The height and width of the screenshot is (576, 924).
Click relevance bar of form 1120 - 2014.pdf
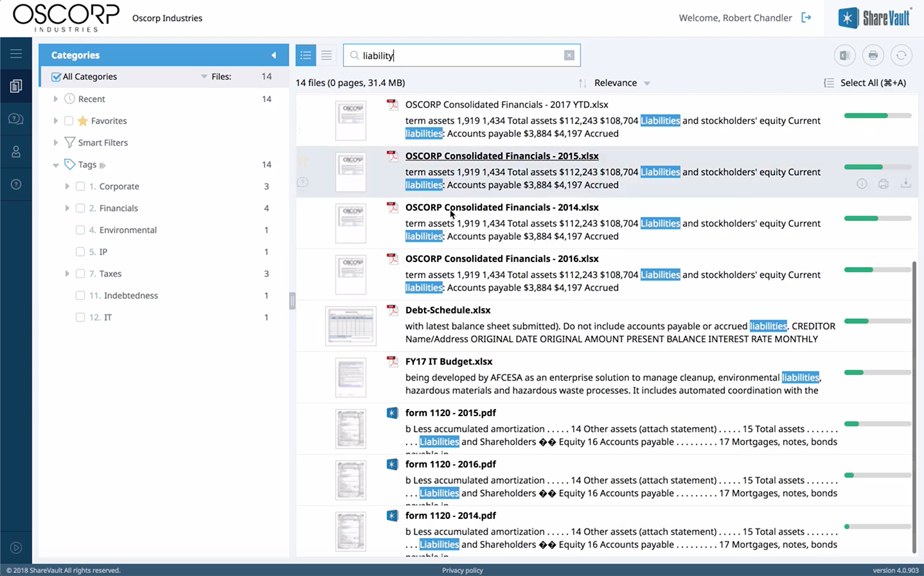tap(878, 527)
